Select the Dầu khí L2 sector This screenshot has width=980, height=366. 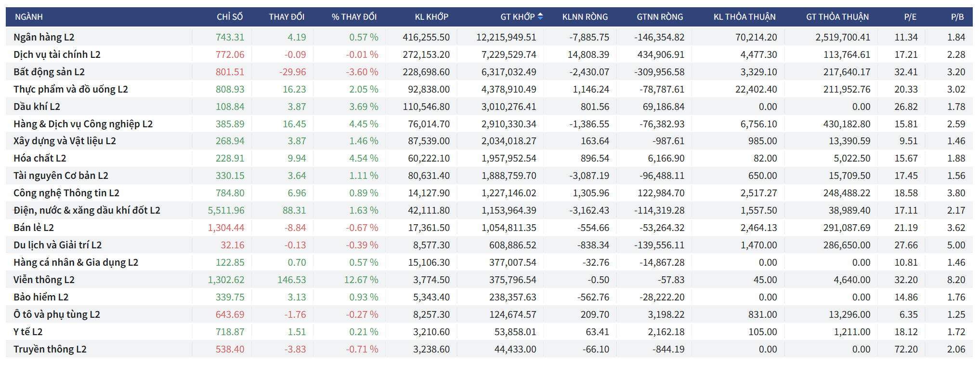(37, 107)
